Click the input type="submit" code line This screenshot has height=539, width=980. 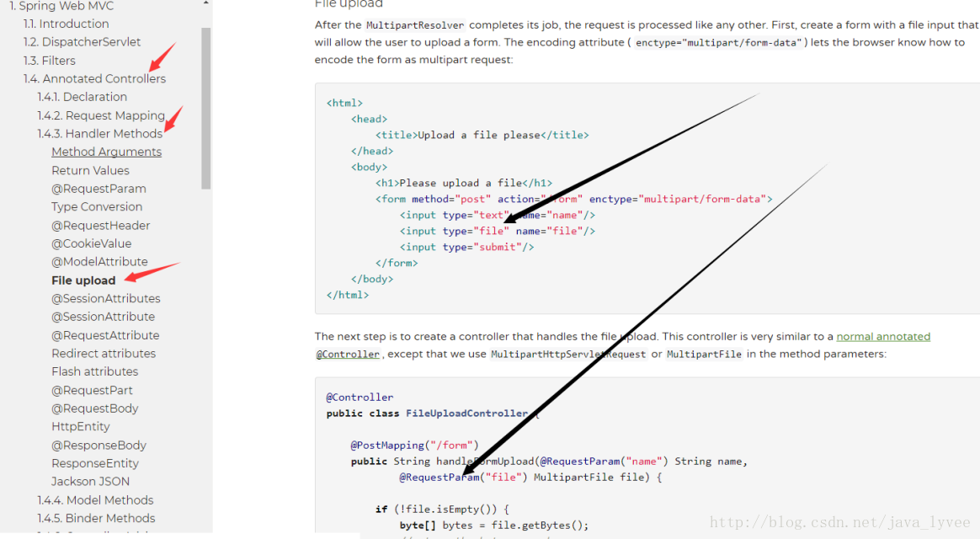pos(467,248)
